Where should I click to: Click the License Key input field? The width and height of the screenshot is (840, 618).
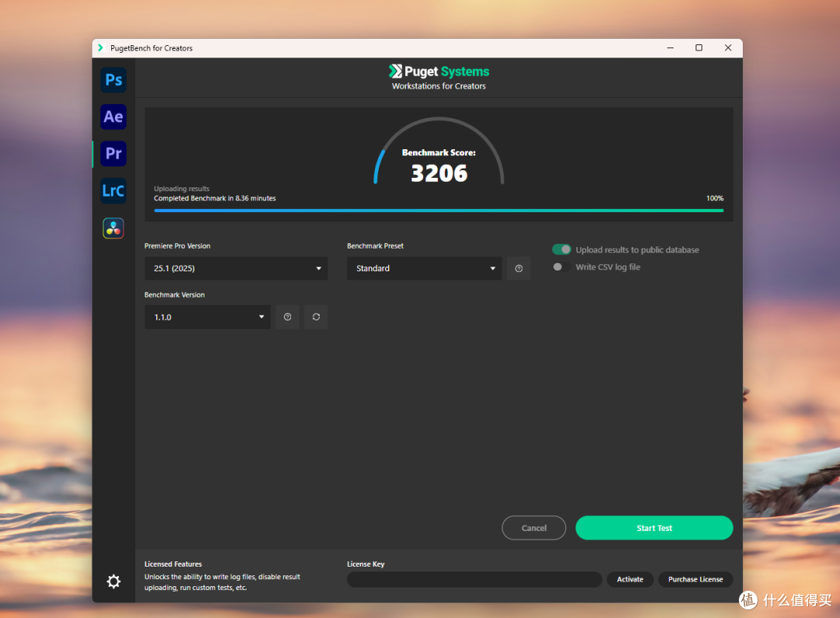(474, 579)
